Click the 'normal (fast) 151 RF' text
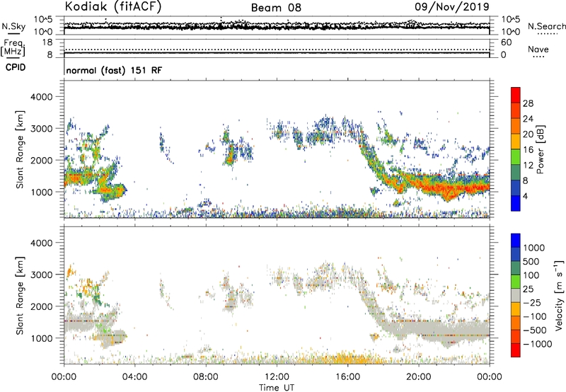Image resolution: width=566 pixels, height=392 pixels. [x=114, y=70]
